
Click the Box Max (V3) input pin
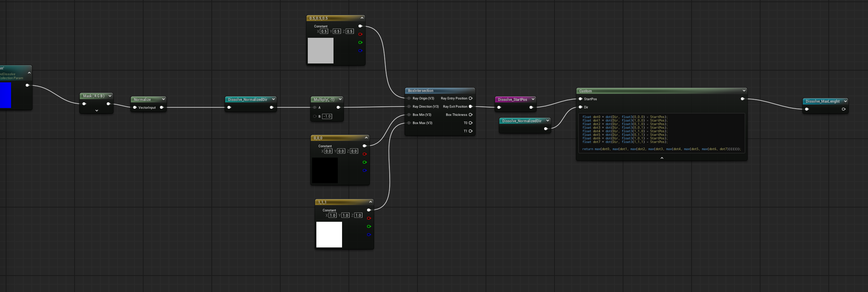pyautogui.click(x=409, y=123)
